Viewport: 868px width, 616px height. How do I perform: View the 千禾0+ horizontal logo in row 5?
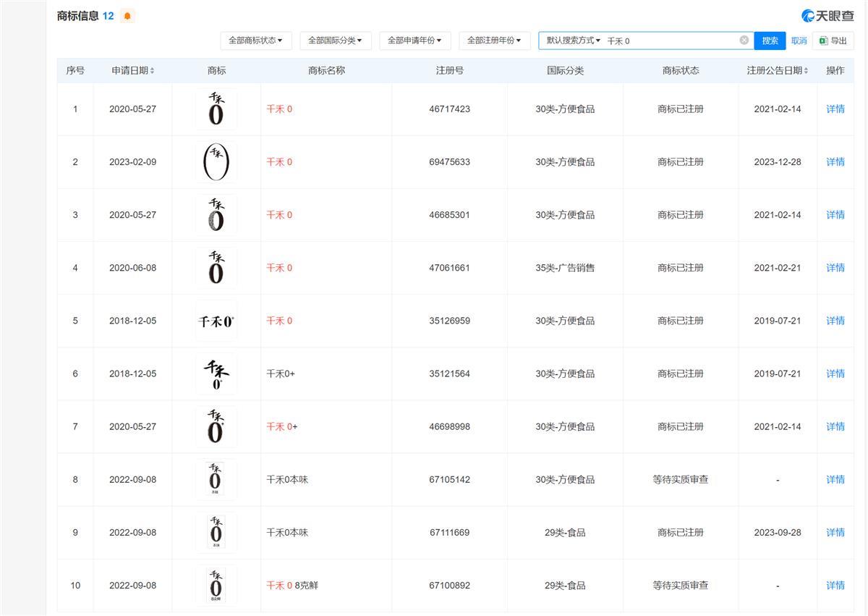[216, 321]
